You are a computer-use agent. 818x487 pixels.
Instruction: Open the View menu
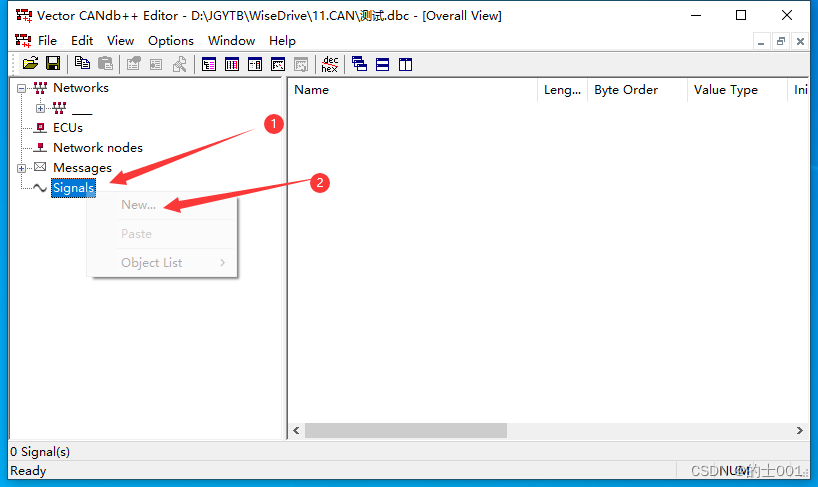[121, 41]
